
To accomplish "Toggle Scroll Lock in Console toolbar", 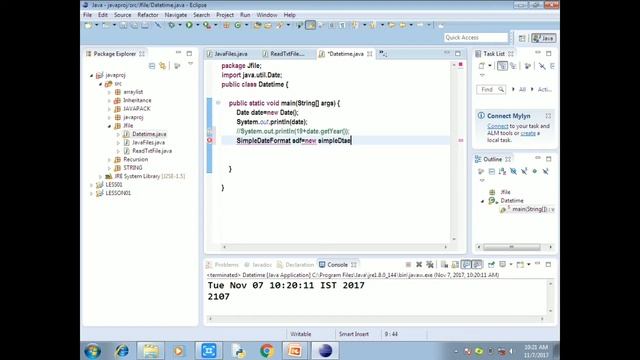I will (x=455, y=264).
